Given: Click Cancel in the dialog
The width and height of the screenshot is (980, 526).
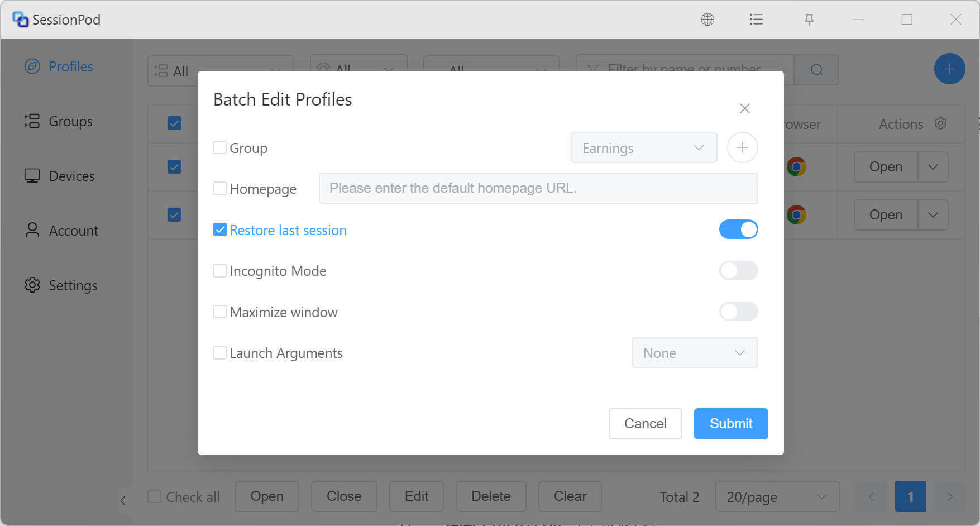Looking at the screenshot, I should [645, 423].
